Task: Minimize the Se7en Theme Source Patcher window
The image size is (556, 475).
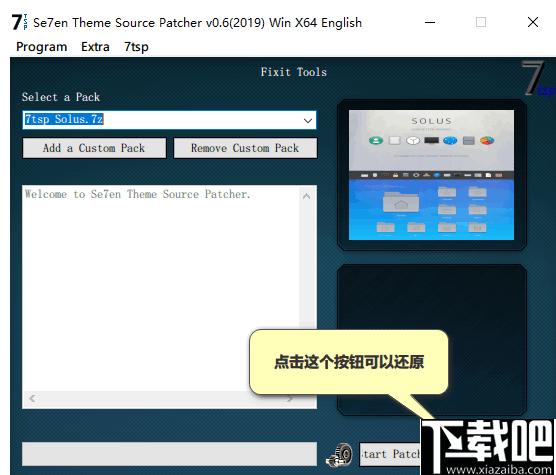Action: tap(430, 22)
